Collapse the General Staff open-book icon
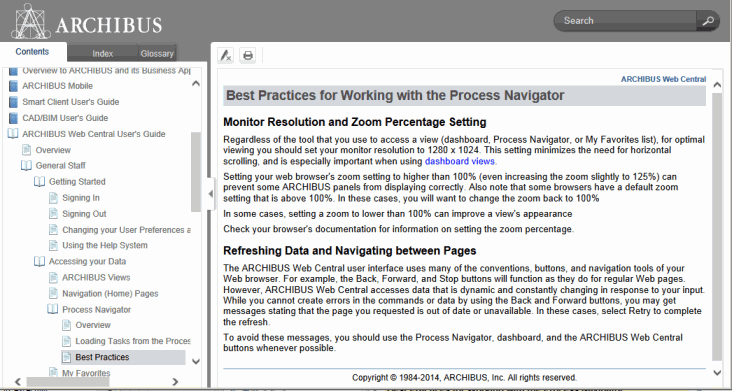Image resolution: width=732 pixels, height=391 pixels. point(26,166)
